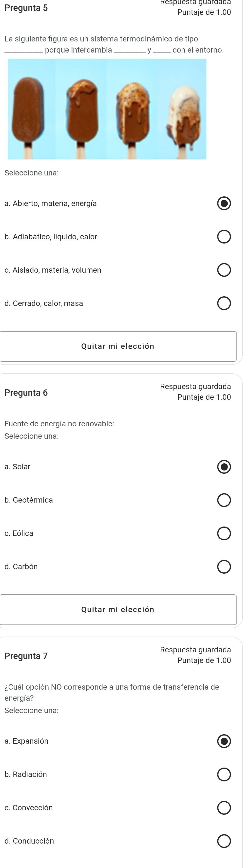Click the Pregunta 7 heading

click(26, 656)
